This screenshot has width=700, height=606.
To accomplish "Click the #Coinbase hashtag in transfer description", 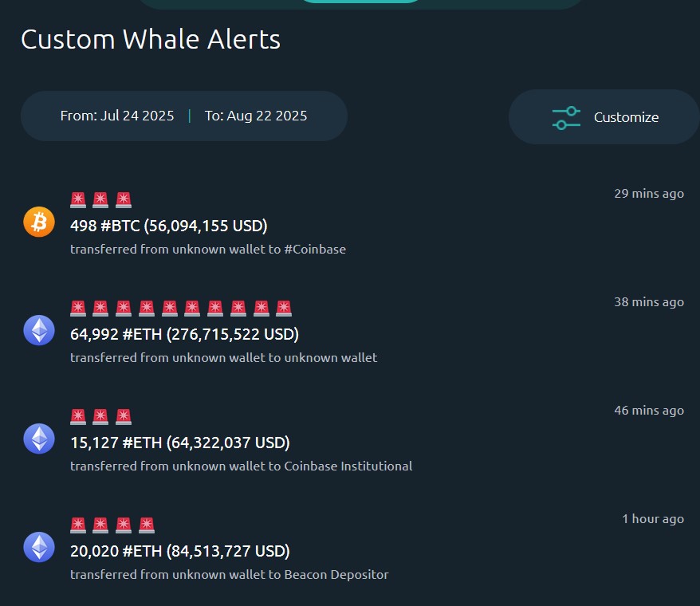I will (x=315, y=250).
